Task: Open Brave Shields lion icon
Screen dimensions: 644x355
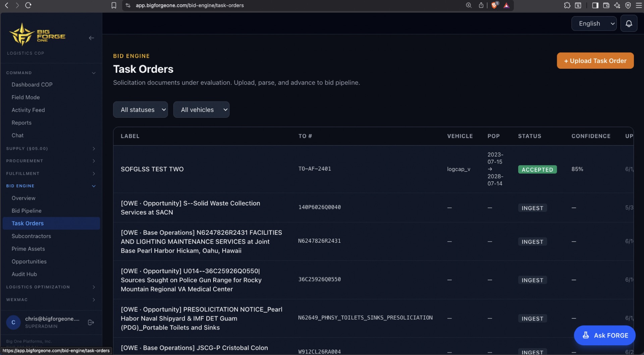Action: (494, 5)
